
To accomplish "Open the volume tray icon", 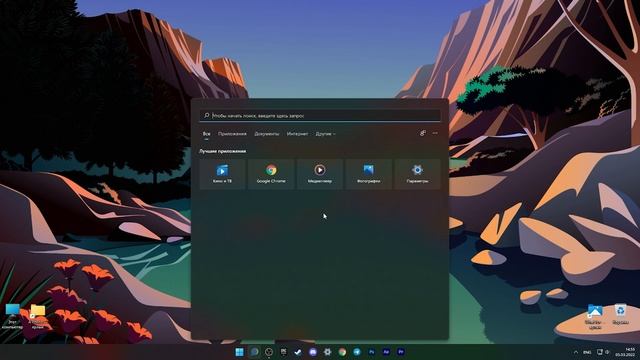I will (607, 352).
